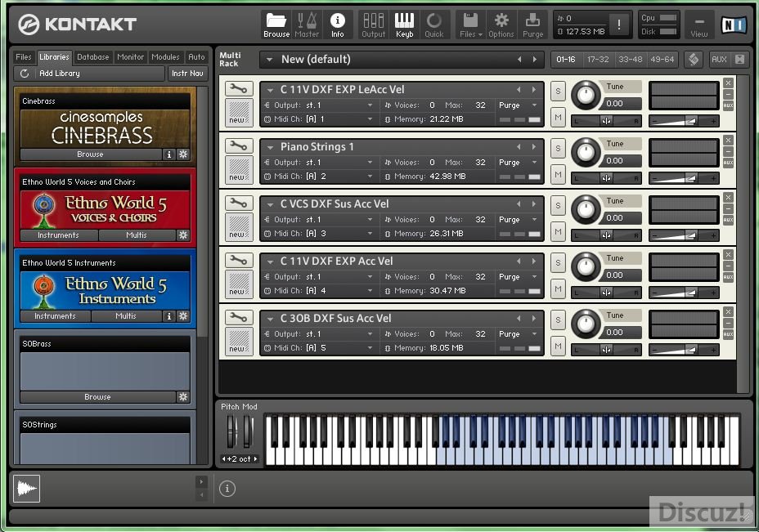
Task: Open Ethno World 5 Voices settings gear
Action: (183, 235)
